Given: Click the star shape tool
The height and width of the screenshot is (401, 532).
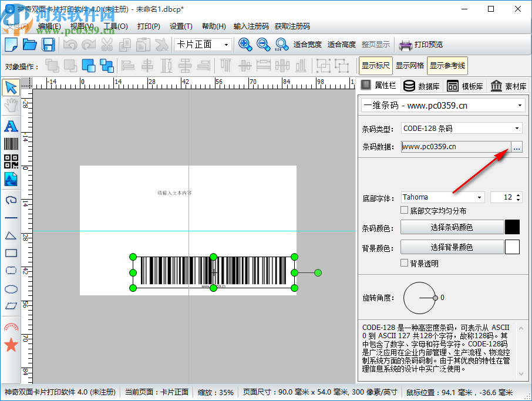Looking at the screenshot, I should (x=11, y=345).
